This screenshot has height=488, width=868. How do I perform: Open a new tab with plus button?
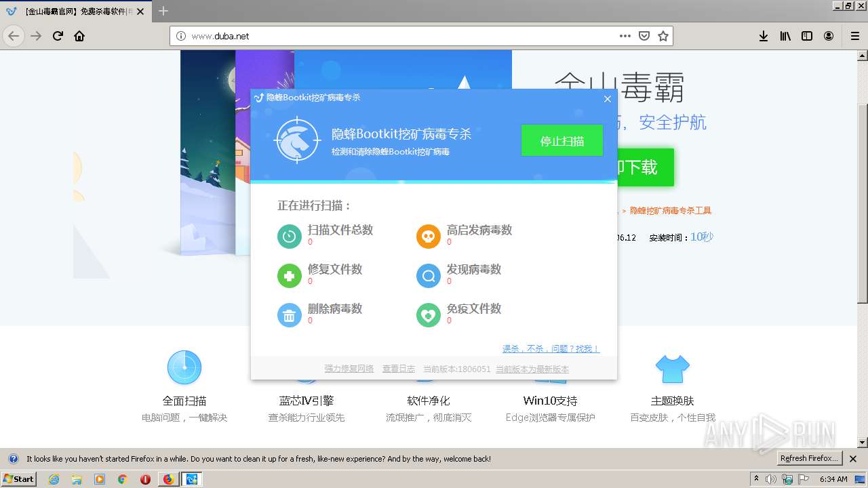[163, 11]
